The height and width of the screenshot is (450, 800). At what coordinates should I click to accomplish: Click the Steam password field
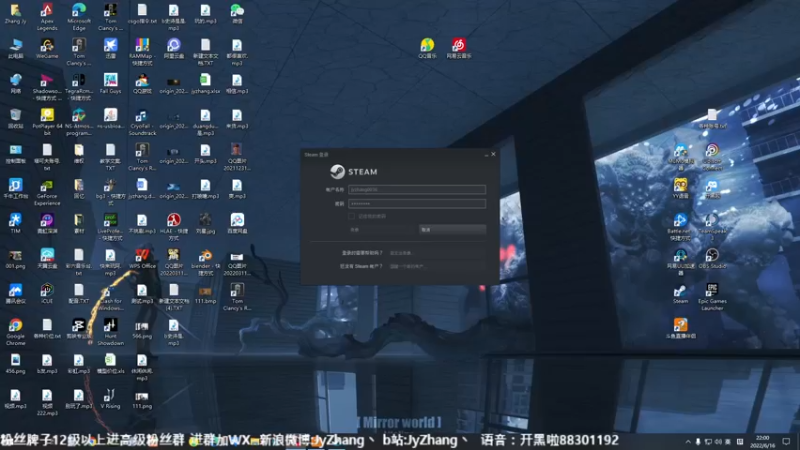[x=417, y=204]
